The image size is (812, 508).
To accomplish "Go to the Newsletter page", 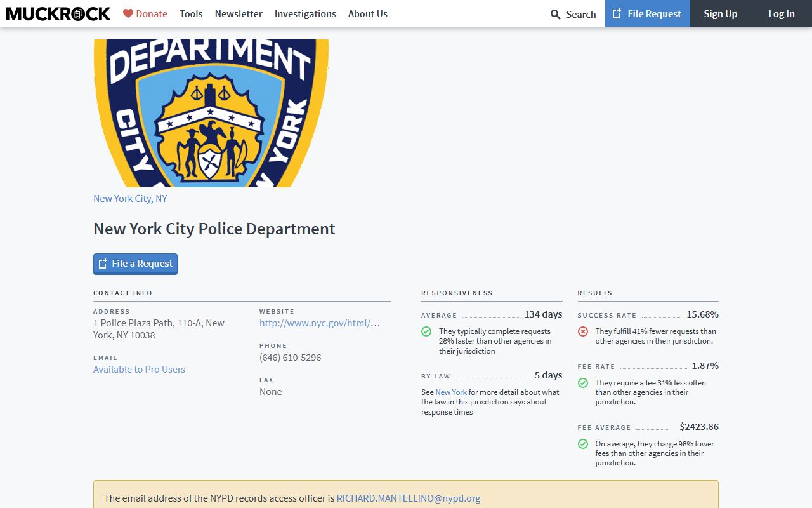I will pos(239,13).
